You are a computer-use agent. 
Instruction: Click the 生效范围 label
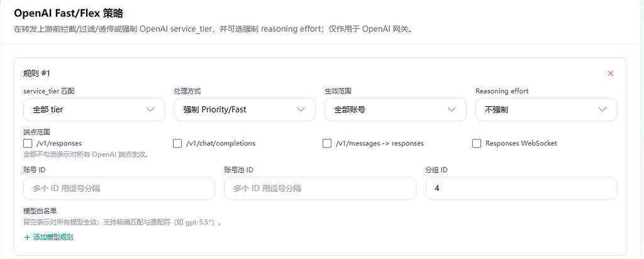(x=338, y=91)
